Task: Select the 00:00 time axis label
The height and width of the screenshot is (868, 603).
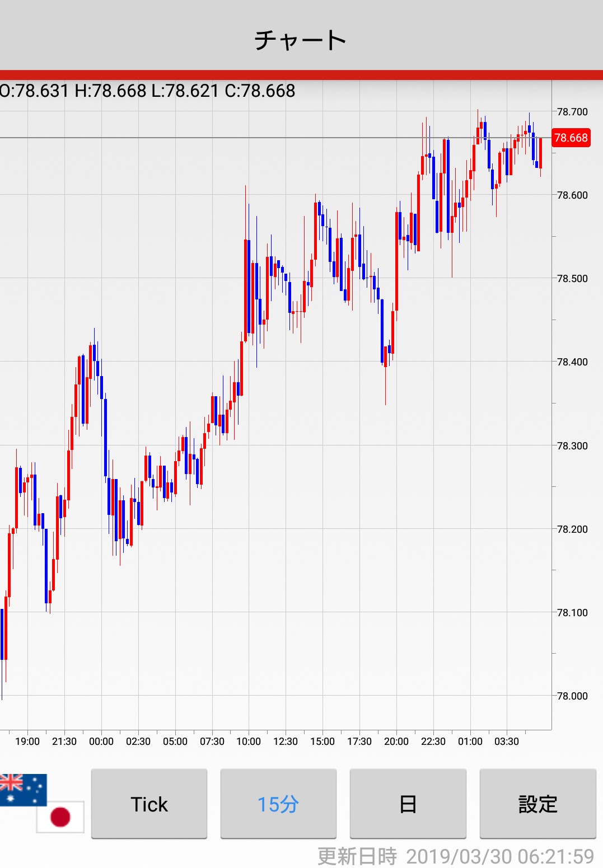Action: pos(101,742)
